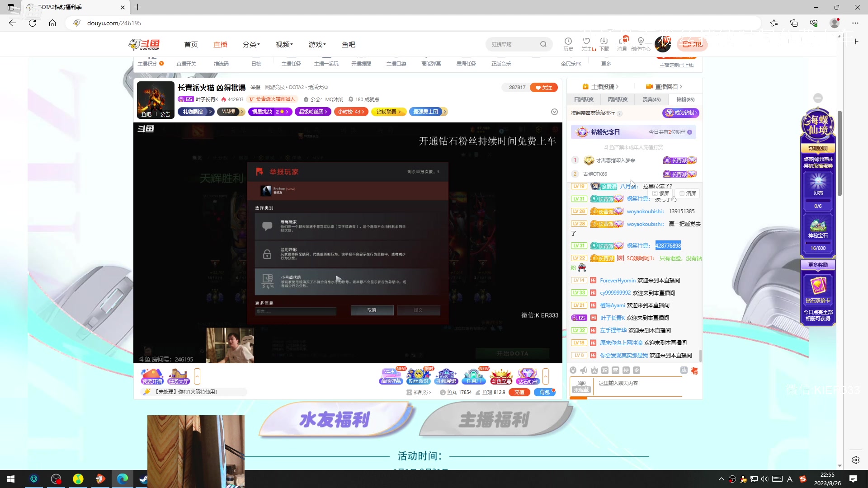Collapse the bottom toolbar with the chevron
This screenshot has height=488, width=868.
point(546,376)
